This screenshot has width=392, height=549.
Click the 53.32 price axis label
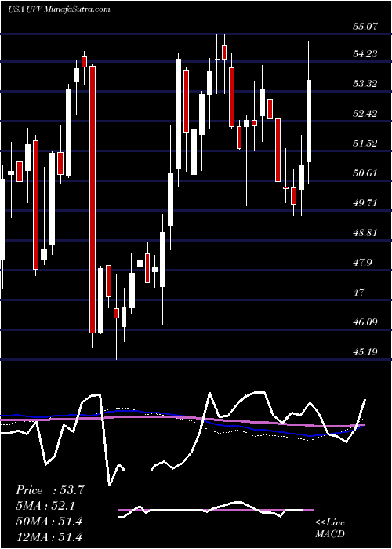point(365,84)
